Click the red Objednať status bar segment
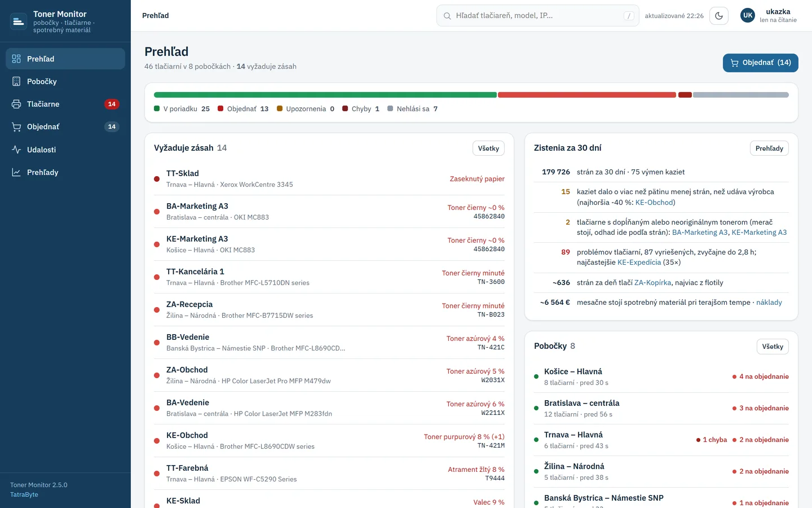The width and height of the screenshot is (812, 508). point(587,95)
